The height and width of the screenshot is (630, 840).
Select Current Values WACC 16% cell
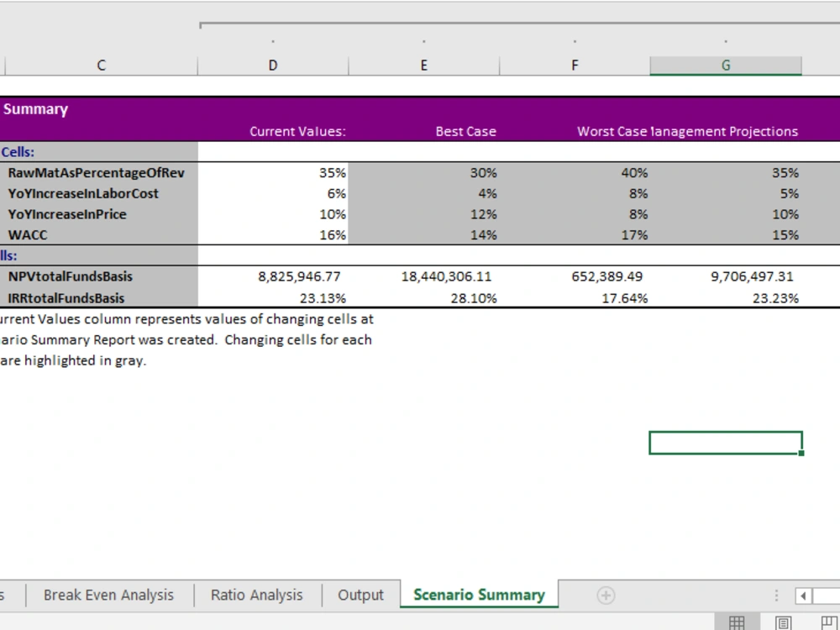click(x=273, y=234)
